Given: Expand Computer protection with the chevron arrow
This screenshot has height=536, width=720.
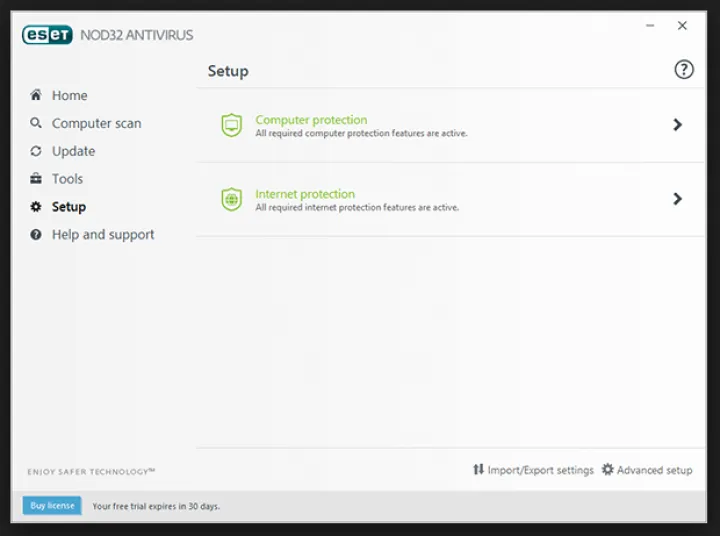Looking at the screenshot, I should pyautogui.click(x=677, y=125).
